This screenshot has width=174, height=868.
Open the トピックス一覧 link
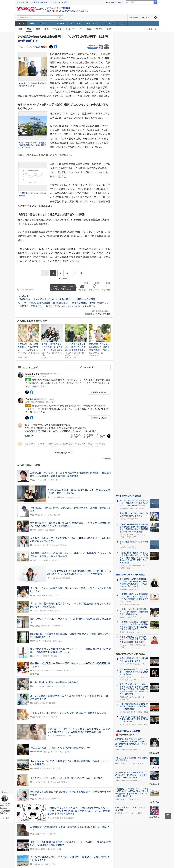coord(149,29)
